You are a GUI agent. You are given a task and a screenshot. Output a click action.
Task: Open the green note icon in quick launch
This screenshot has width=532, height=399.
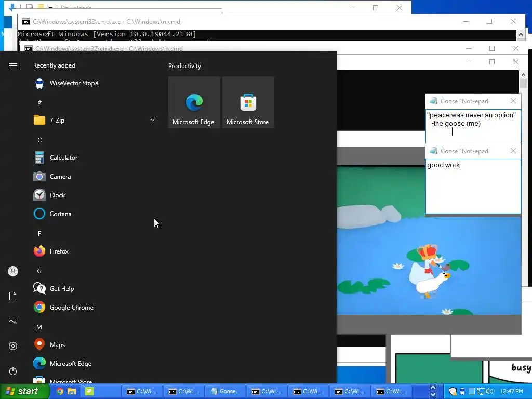point(89,392)
